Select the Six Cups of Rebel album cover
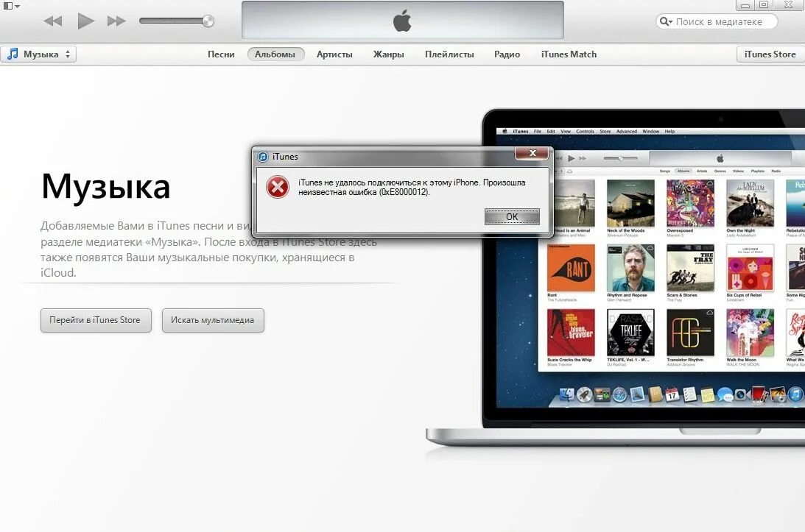 click(x=750, y=268)
